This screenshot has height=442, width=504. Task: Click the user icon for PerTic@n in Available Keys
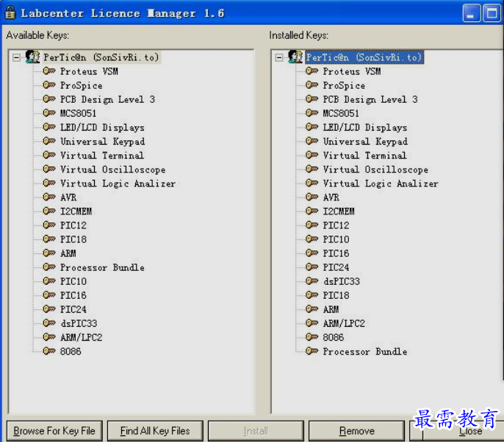pyautogui.click(x=32, y=57)
